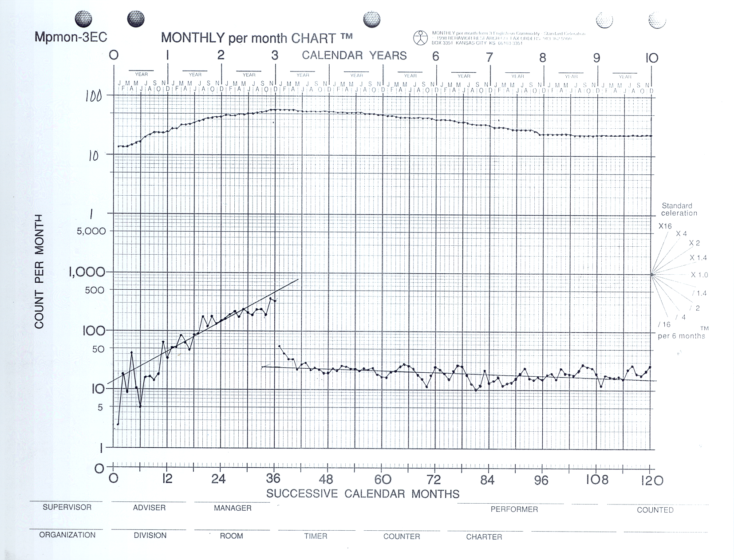Click the Mpmon-3EC form code label
734x560 pixels.
point(71,37)
